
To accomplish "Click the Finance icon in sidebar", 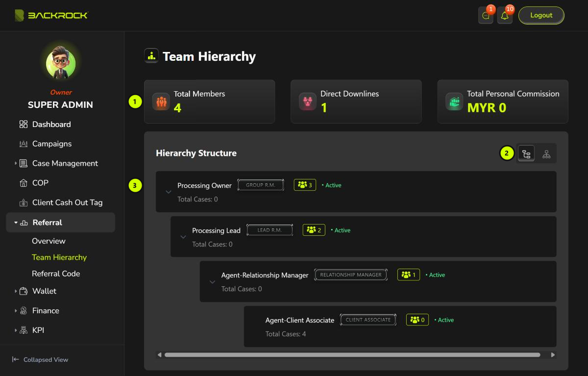I will click(24, 311).
